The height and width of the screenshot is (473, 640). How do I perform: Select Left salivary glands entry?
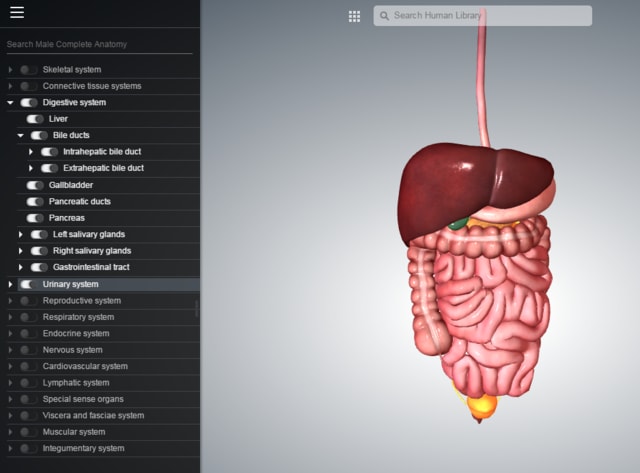[x=89, y=234]
